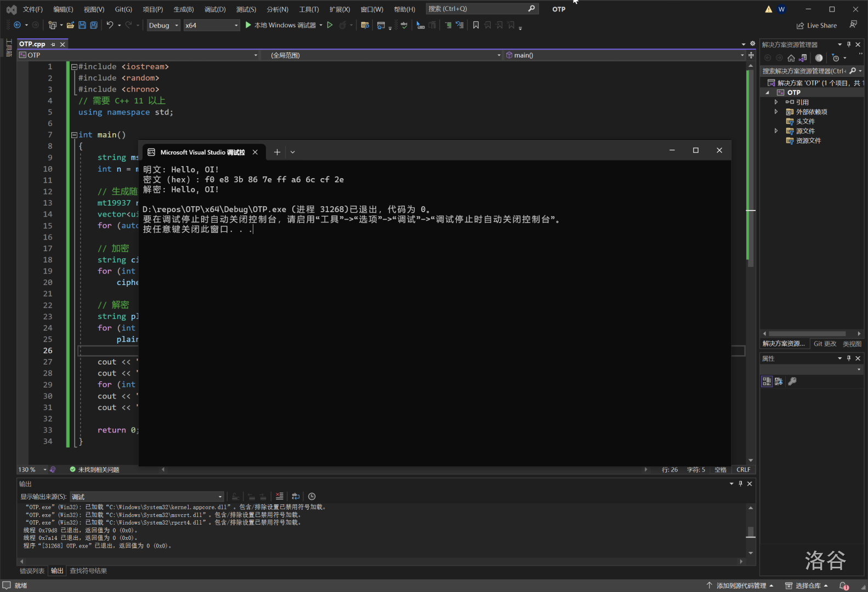Toggle word wrap in the output window
868x592 pixels.
click(x=296, y=497)
